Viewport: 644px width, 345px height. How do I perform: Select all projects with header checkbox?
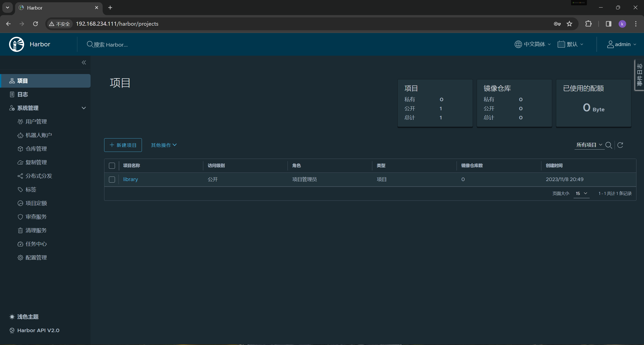coord(112,166)
